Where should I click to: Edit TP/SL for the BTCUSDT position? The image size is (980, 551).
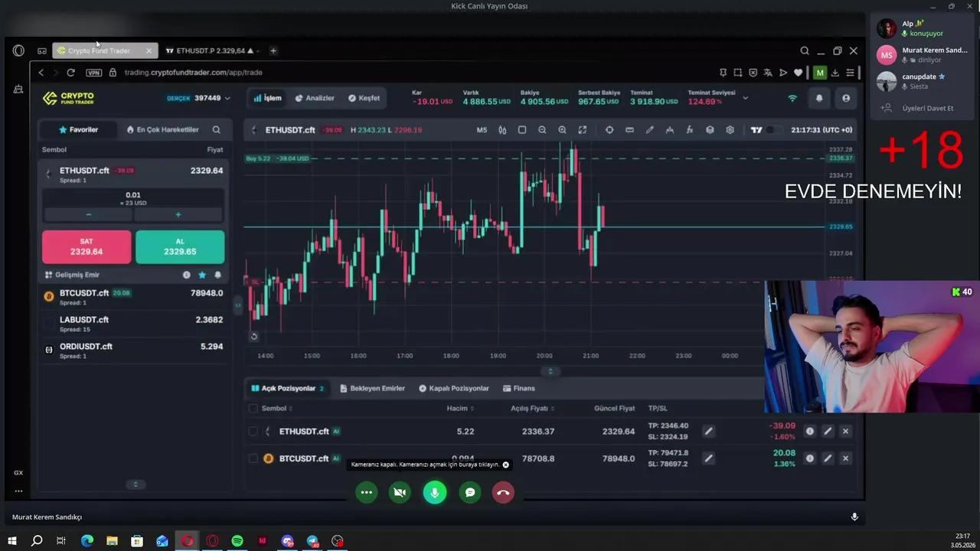tap(708, 458)
